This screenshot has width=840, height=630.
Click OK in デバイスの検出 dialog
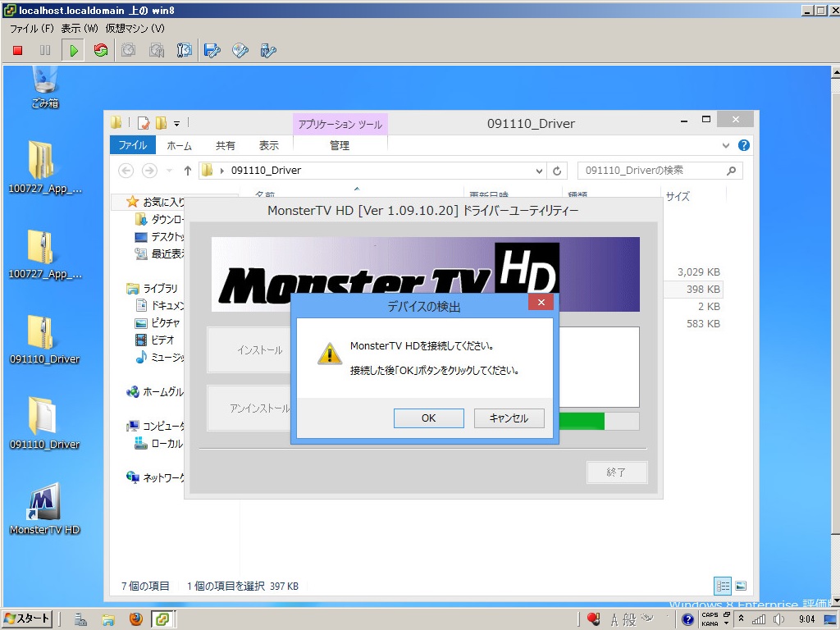[x=428, y=418]
